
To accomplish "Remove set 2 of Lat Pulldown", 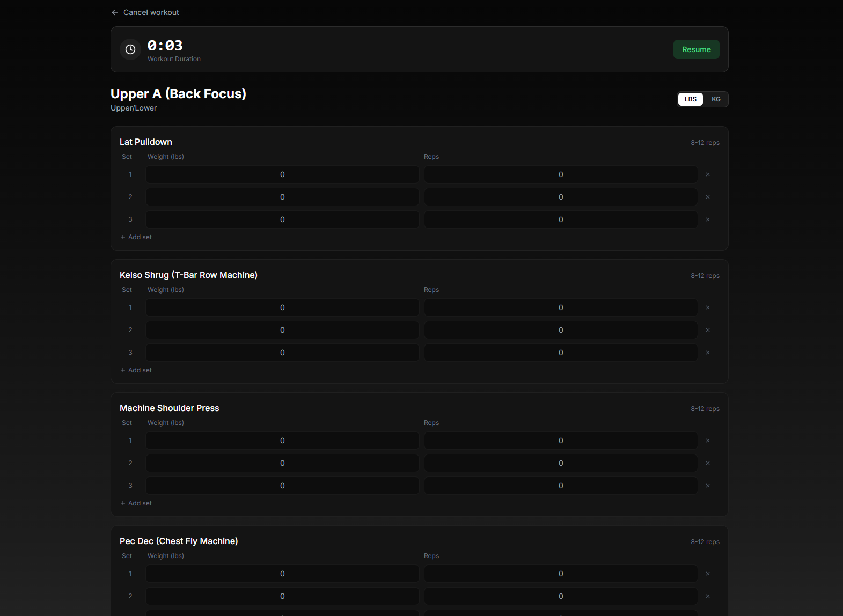I will (x=708, y=197).
